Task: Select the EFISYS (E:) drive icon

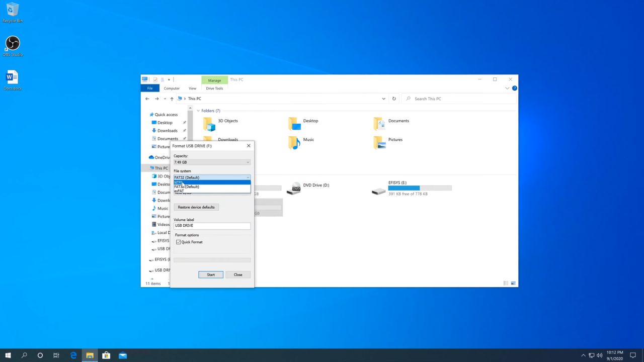Action: pos(379,190)
